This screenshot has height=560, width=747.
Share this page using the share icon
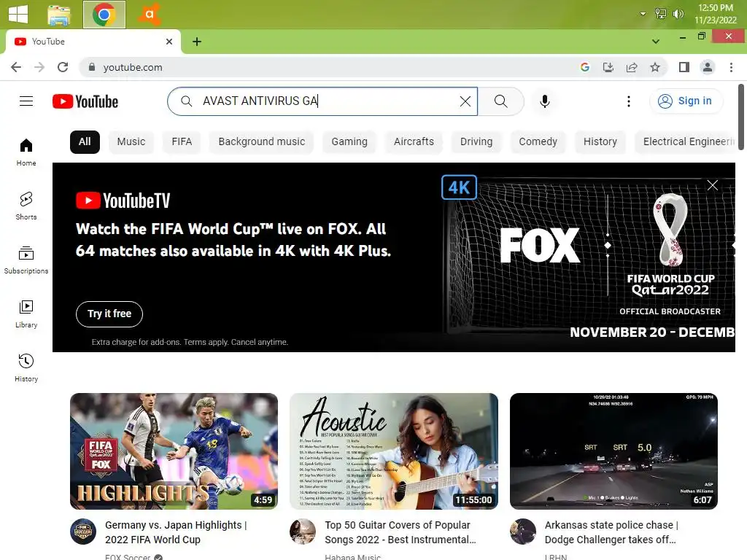(x=631, y=67)
